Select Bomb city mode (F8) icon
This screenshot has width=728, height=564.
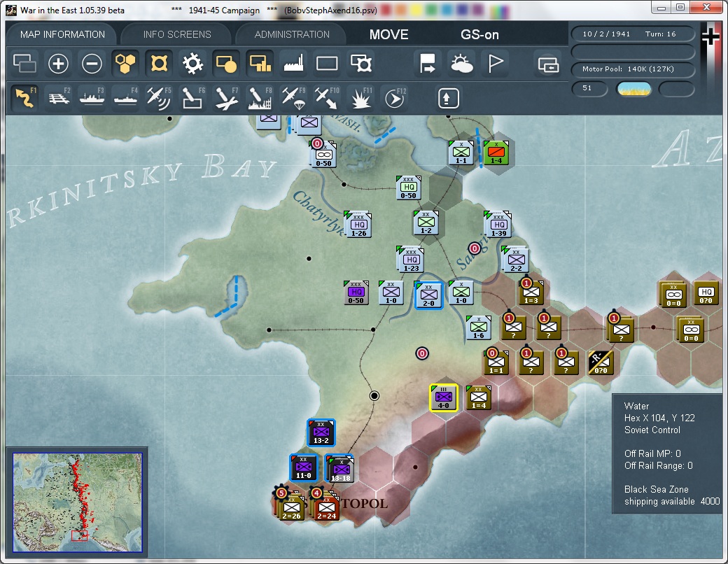coord(260,98)
